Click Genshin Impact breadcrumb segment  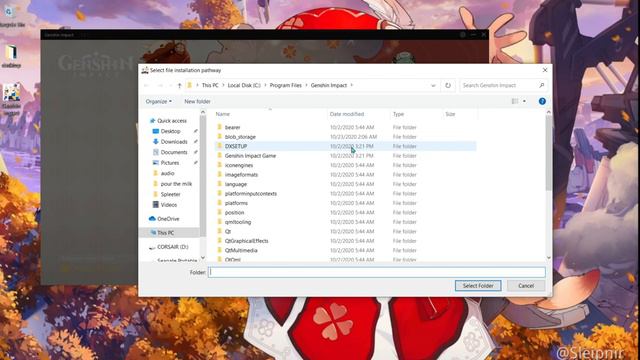(x=329, y=85)
